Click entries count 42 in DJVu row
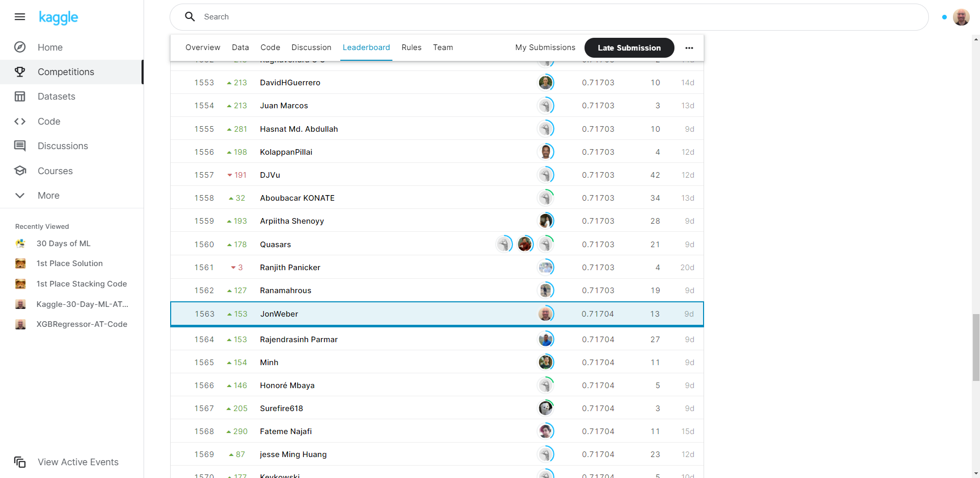 tap(655, 175)
